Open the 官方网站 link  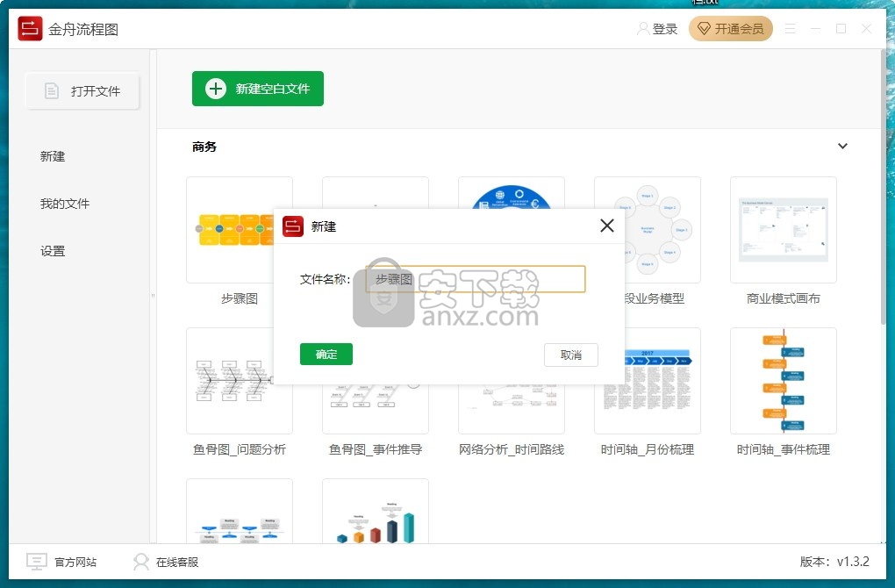(x=75, y=563)
